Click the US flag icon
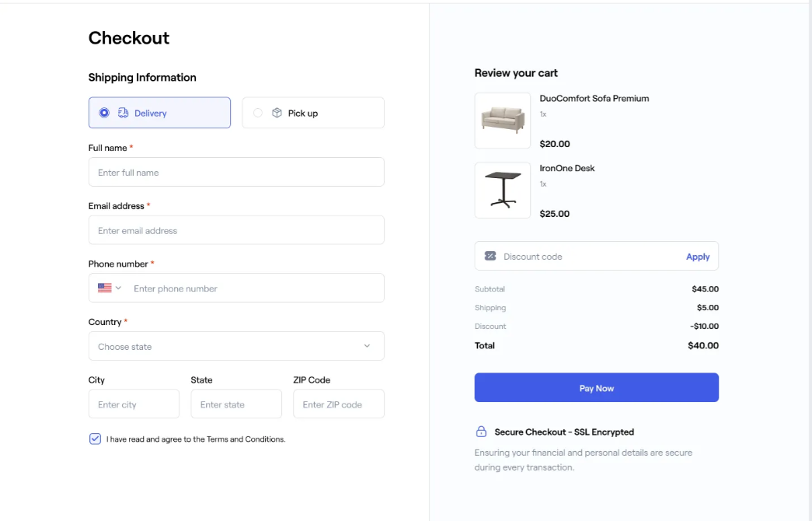Screen dimensions: 812x521 point(104,288)
